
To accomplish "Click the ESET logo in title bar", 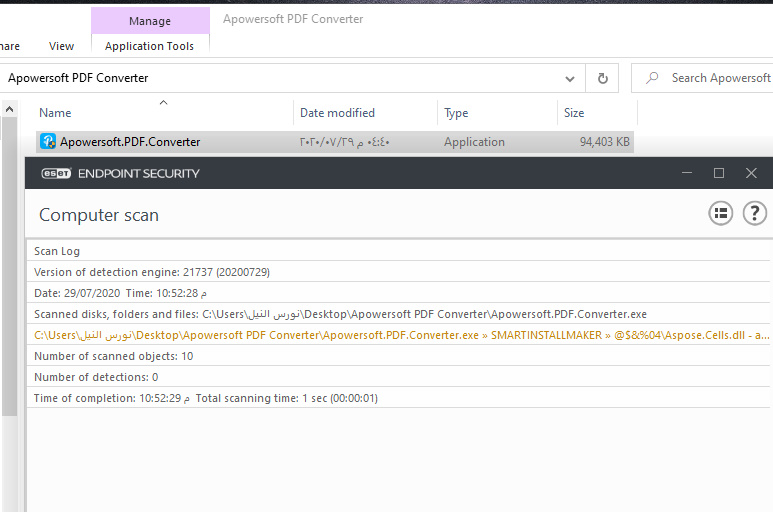I will tap(54, 173).
